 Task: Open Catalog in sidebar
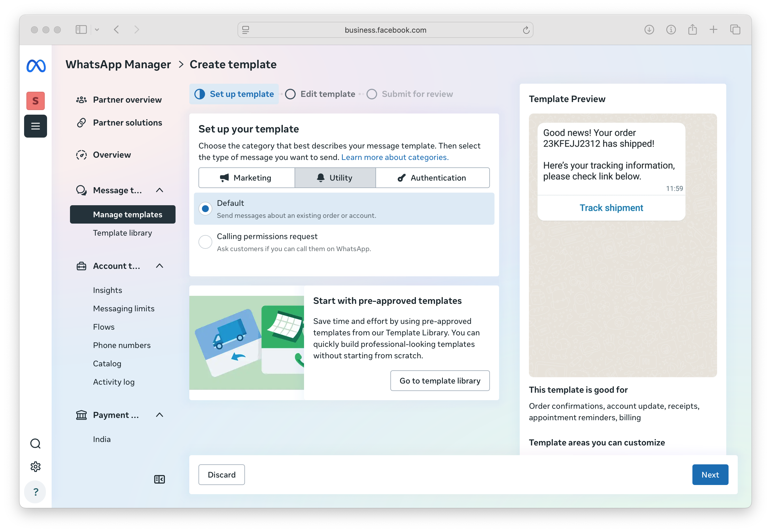(107, 363)
